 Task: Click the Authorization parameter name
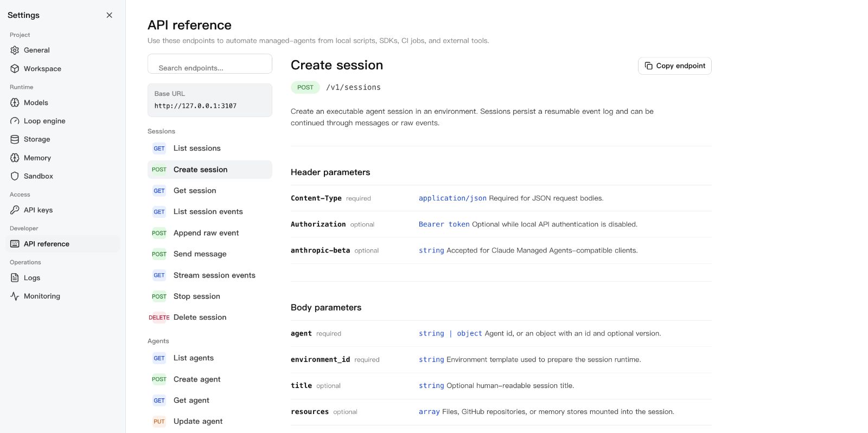click(x=318, y=224)
